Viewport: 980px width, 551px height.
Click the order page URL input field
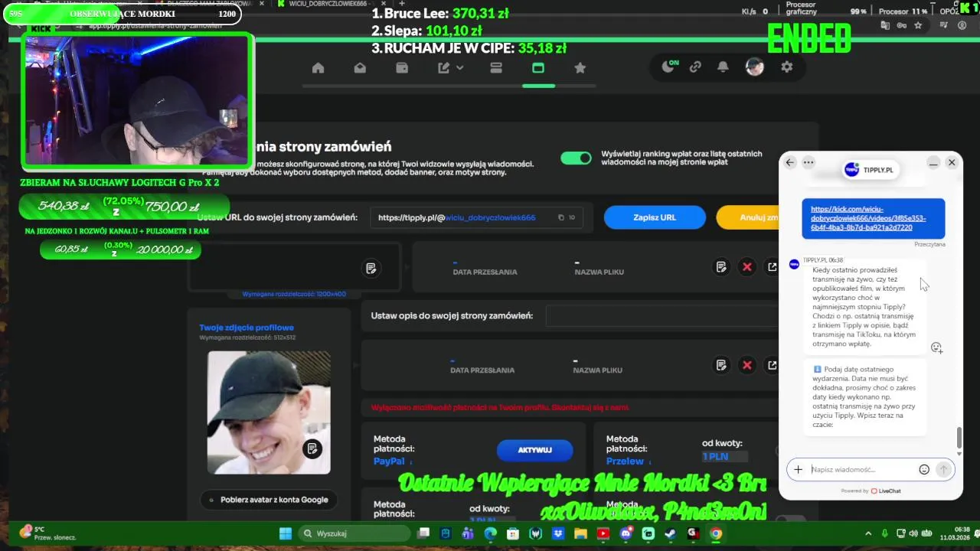(x=476, y=217)
